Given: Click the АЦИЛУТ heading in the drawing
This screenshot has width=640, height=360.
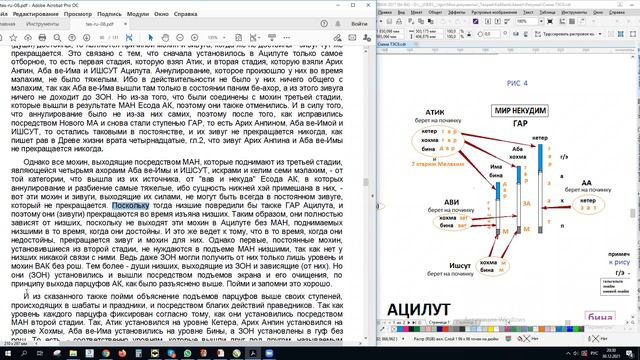Looking at the screenshot, I should click(418, 310).
